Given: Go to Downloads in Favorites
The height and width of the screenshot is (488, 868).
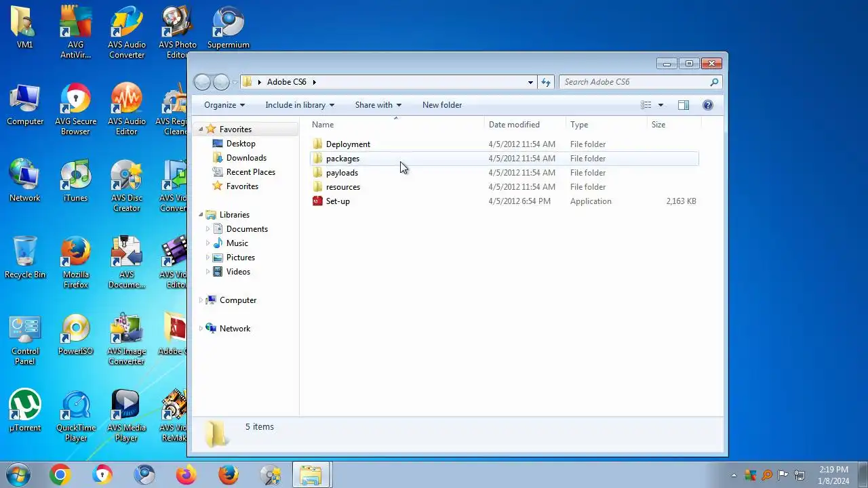Looking at the screenshot, I should point(246,158).
